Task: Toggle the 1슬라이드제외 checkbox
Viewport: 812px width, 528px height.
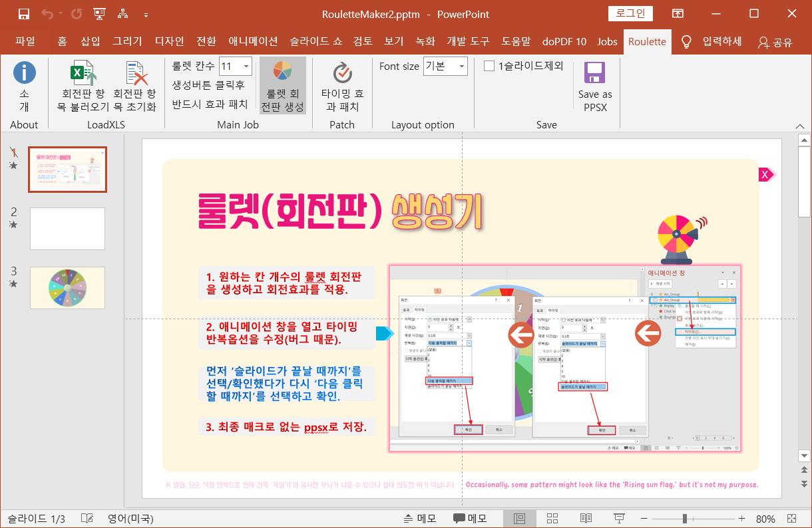Action: (x=489, y=66)
